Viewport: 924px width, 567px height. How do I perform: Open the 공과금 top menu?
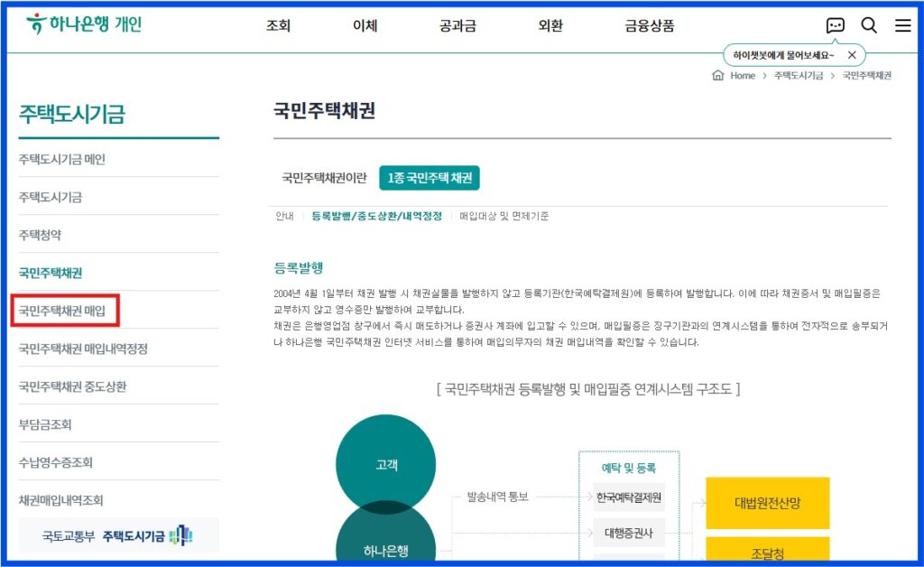pyautogui.click(x=457, y=26)
